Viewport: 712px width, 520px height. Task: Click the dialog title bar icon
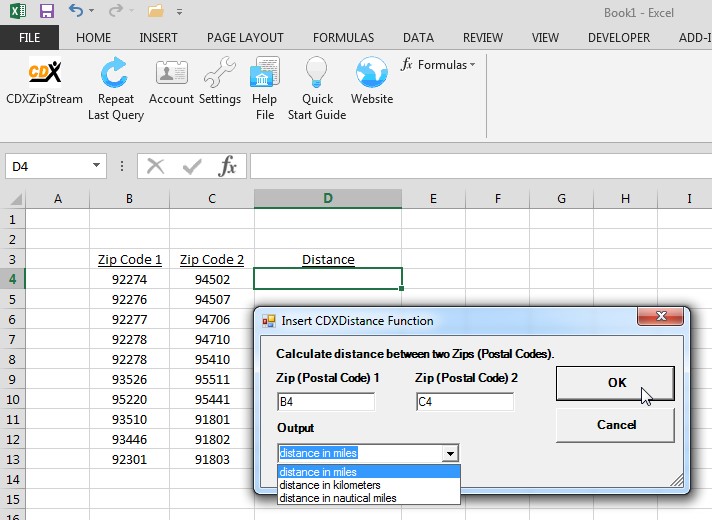[x=268, y=321]
